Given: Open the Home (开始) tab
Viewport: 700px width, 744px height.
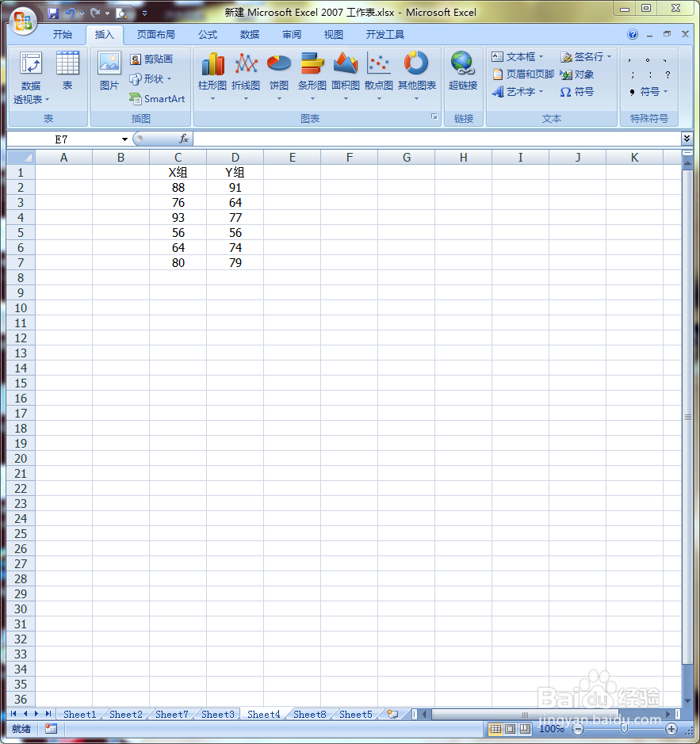Looking at the screenshot, I should pos(62,34).
